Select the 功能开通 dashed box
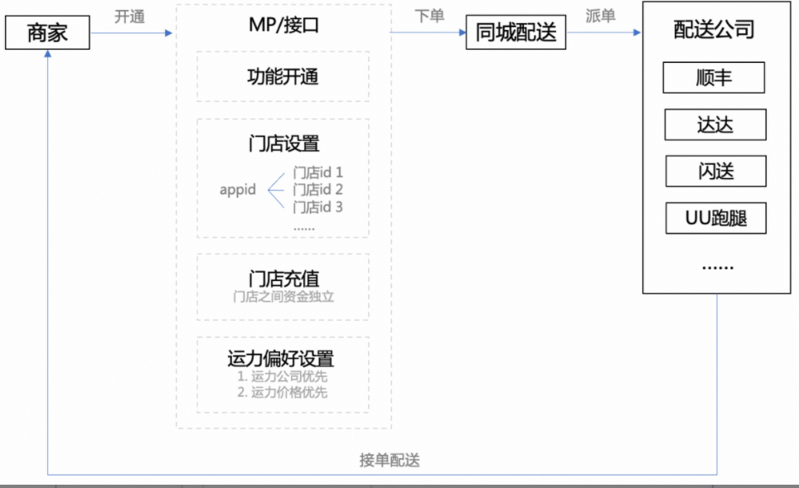This screenshot has height=488, width=799. [283, 77]
